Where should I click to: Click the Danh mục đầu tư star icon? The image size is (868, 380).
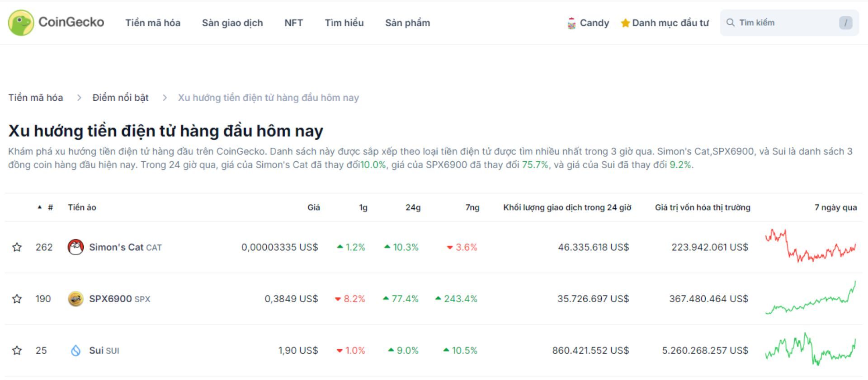pos(625,23)
